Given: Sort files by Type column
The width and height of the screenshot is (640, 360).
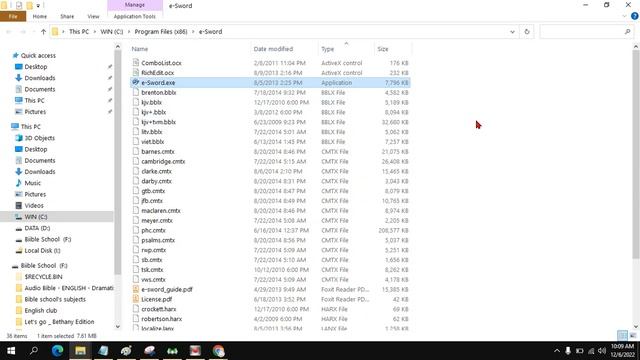Looking at the screenshot, I should (327, 49).
